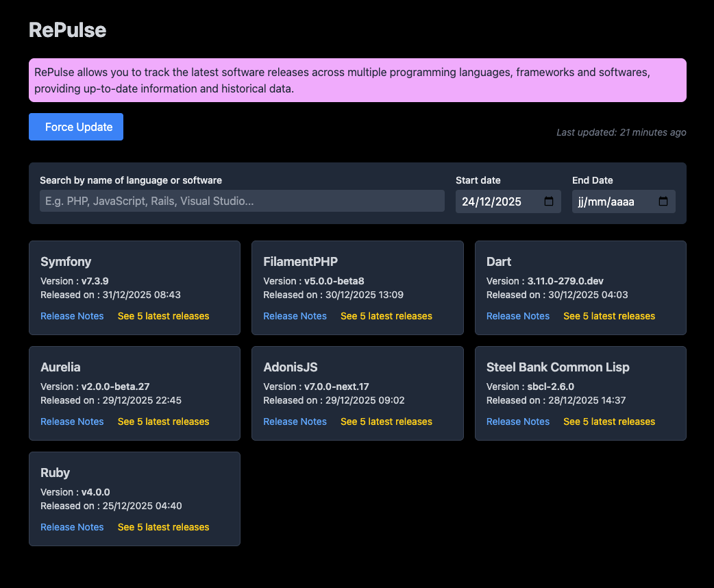Viewport: 714px width, 588px height.
Task: Open AdonisJS Release Notes link
Action: [295, 421]
